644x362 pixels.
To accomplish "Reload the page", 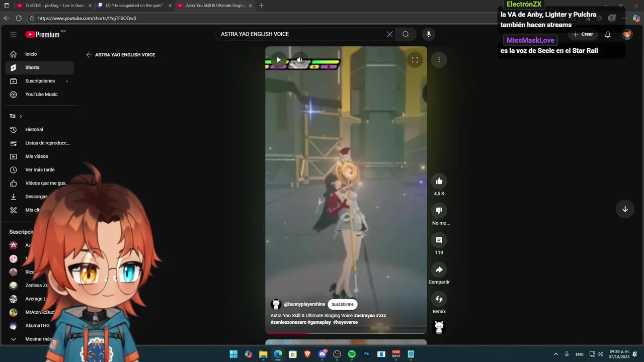I will coord(19,18).
